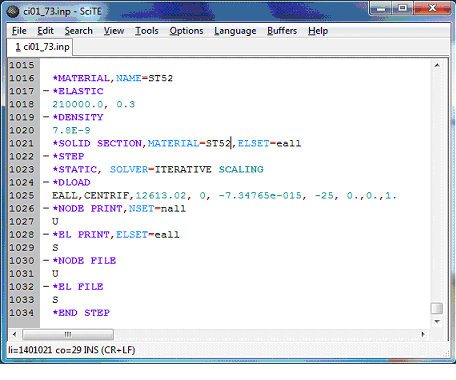Open the Search menu
456x380 pixels.
tap(78, 31)
